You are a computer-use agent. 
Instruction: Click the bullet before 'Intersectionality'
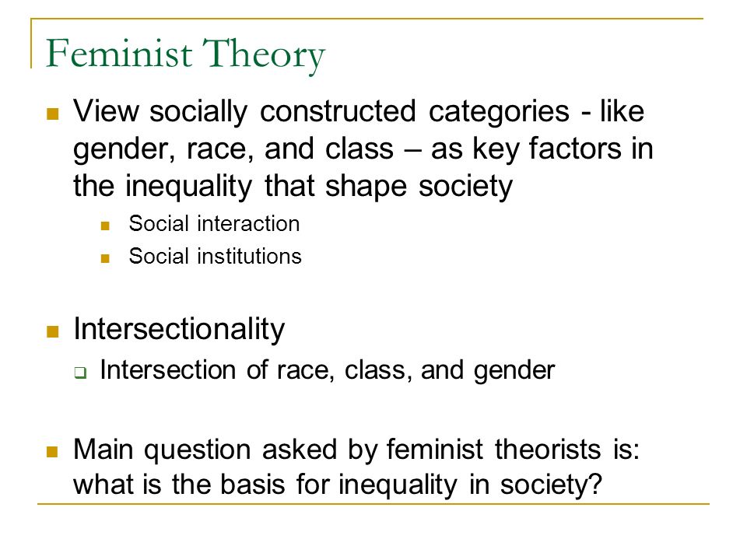pyautogui.click(x=52, y=331)
